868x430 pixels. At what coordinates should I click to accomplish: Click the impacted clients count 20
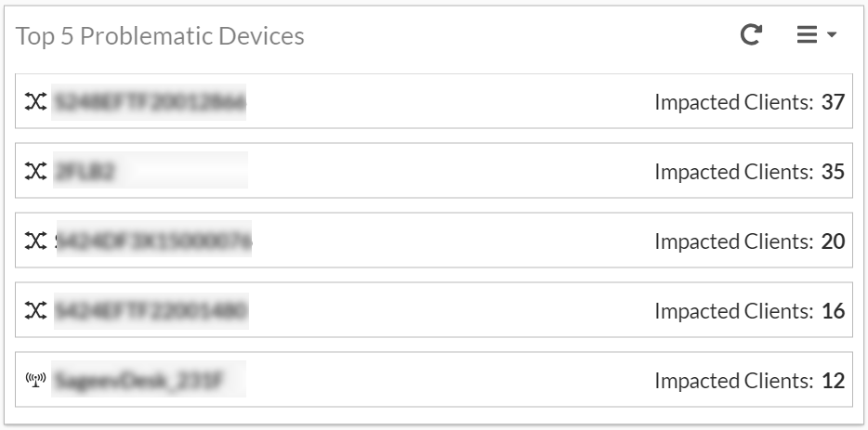[x=833, y=241]
